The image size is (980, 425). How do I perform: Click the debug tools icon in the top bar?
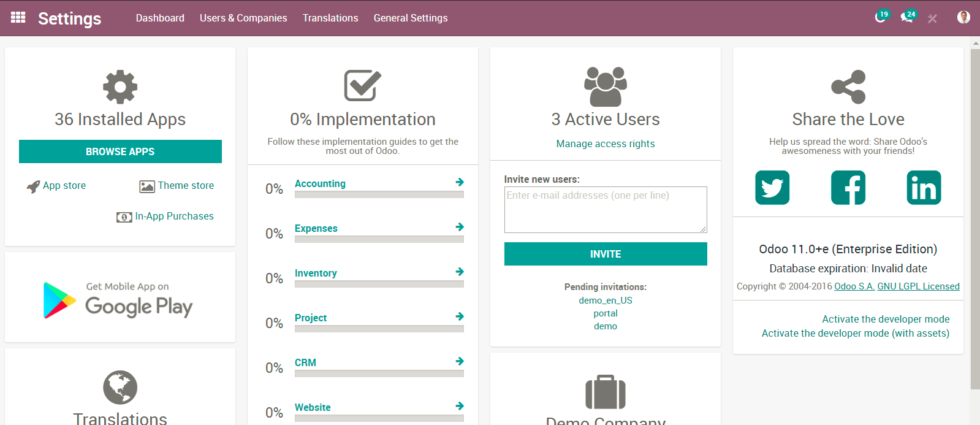point(932,18)
